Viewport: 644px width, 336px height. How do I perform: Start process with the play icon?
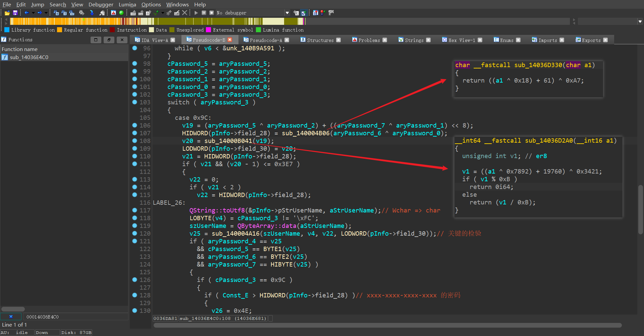point(196,13)
